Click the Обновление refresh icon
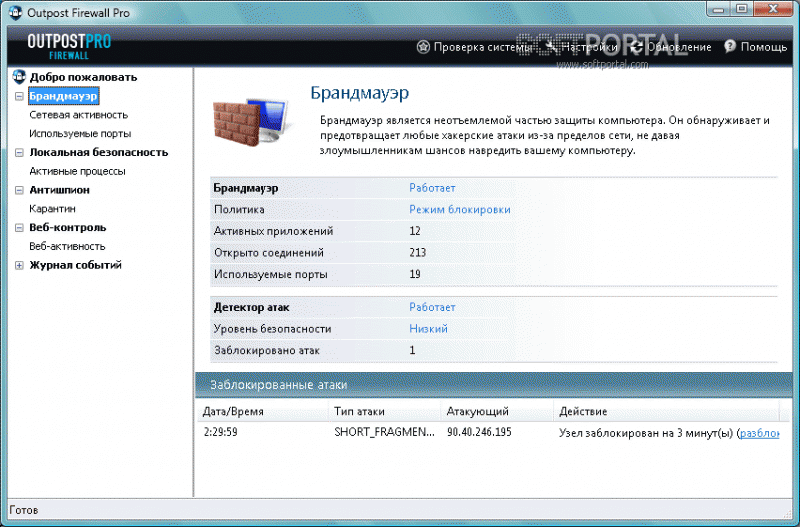Viewport: 800px width, 527px height. (636, 47)
